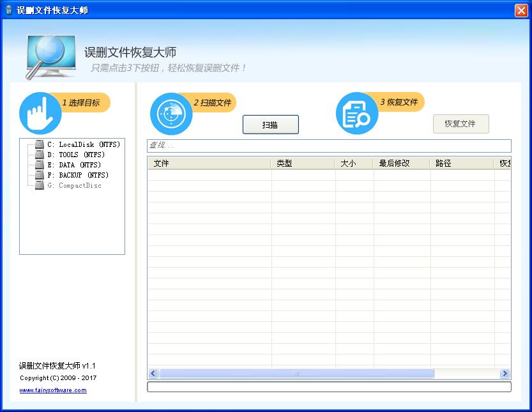Click the document search recover icon
532x412 pixels.
click(x=357, y=114)
